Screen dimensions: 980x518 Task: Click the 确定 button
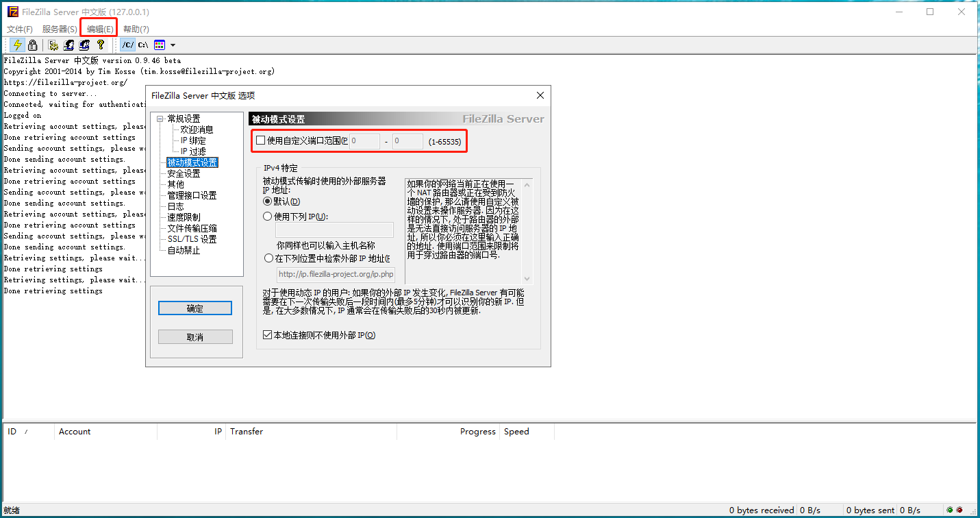click(195, 308)
